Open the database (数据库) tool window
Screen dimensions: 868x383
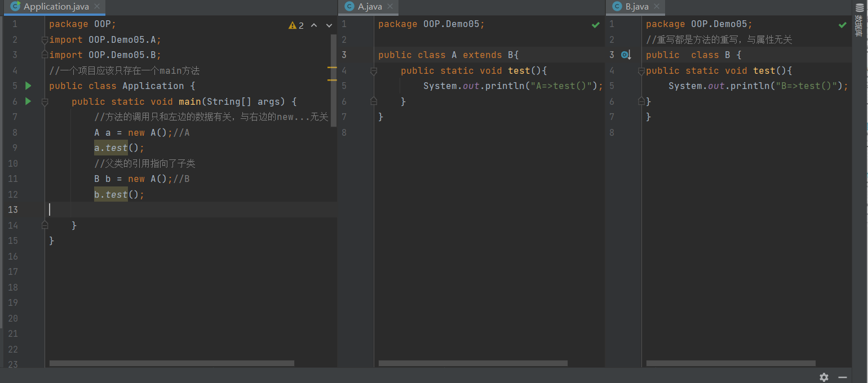pos(859,21)
